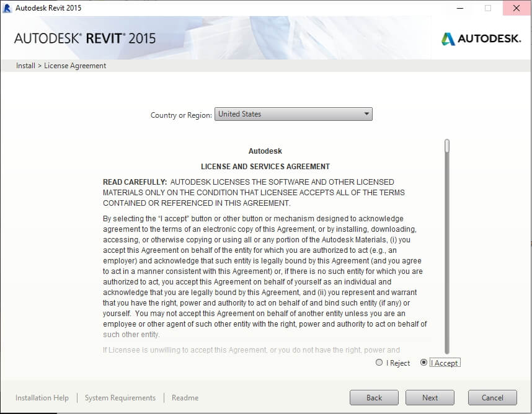
Task: Close the Revit 2015 installer window
Action: tap(516, 8)
